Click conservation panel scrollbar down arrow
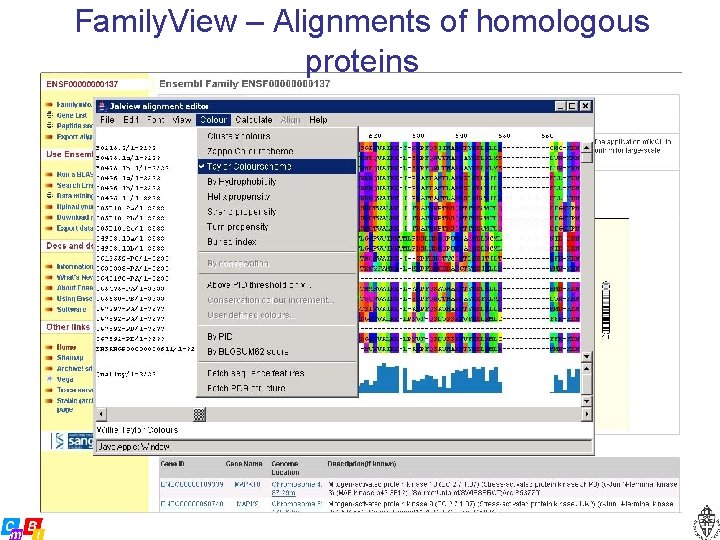This screenshot has width=720, height=540. coord(587,401)
